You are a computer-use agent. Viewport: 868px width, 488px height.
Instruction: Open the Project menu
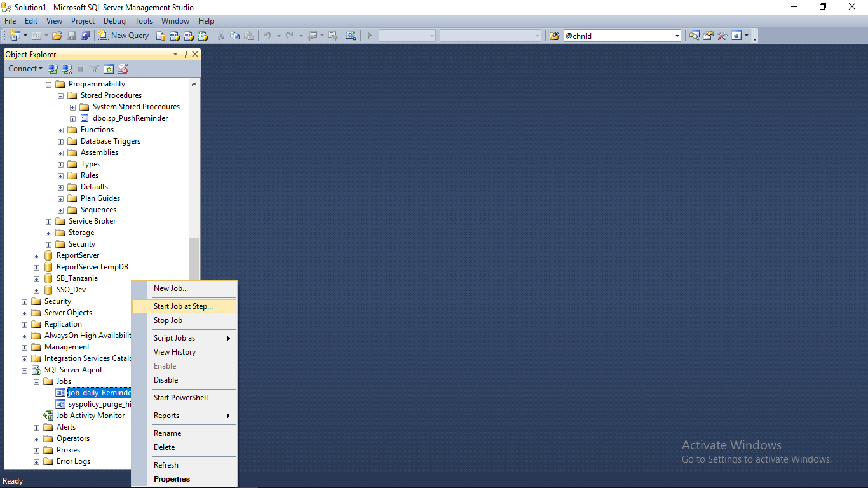tap(83, 21)
